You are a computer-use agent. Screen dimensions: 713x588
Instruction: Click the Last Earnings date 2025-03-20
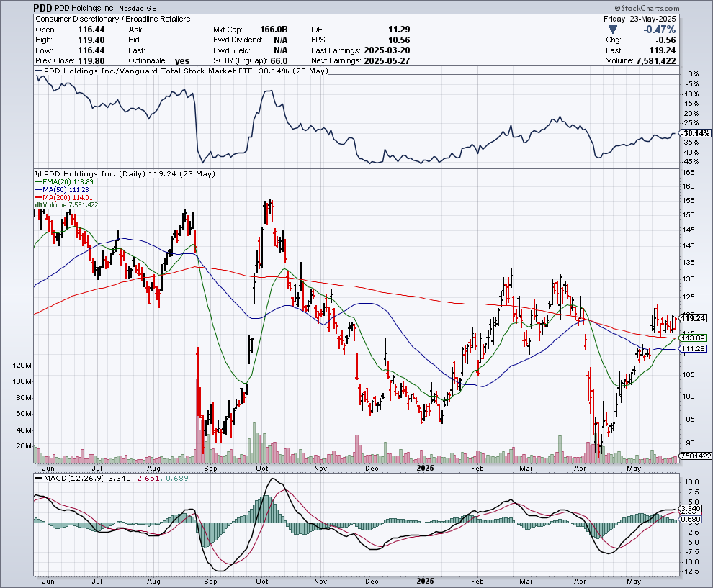pos(387,50)
